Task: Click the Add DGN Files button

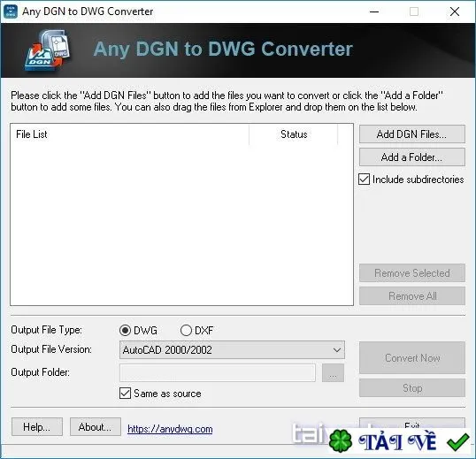Action: pyautogui.click(x=412, y=134)
